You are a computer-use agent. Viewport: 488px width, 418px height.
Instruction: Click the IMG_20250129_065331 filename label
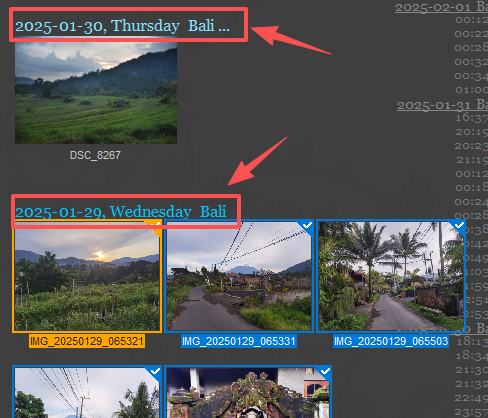click(239, 341)
